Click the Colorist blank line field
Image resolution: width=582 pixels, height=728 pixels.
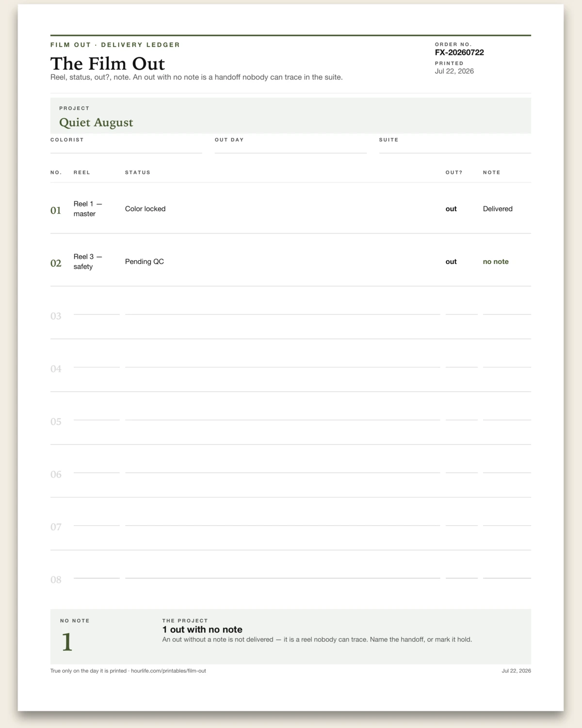pyautogui.click(x=126, y=149)
